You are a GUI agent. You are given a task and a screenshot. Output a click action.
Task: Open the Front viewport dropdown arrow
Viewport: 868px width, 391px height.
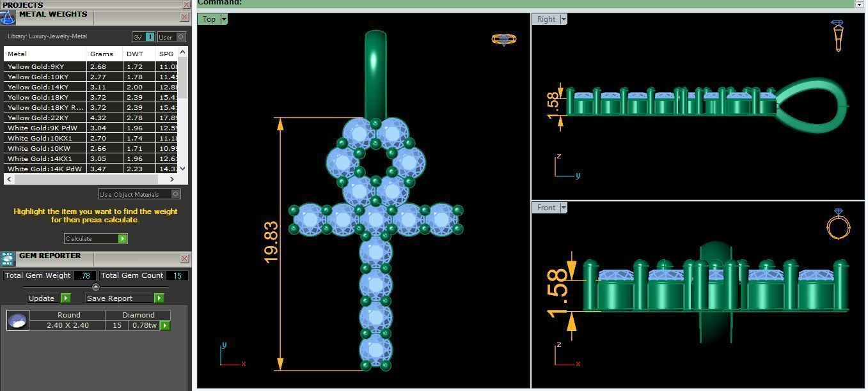(x=564, y=208)
